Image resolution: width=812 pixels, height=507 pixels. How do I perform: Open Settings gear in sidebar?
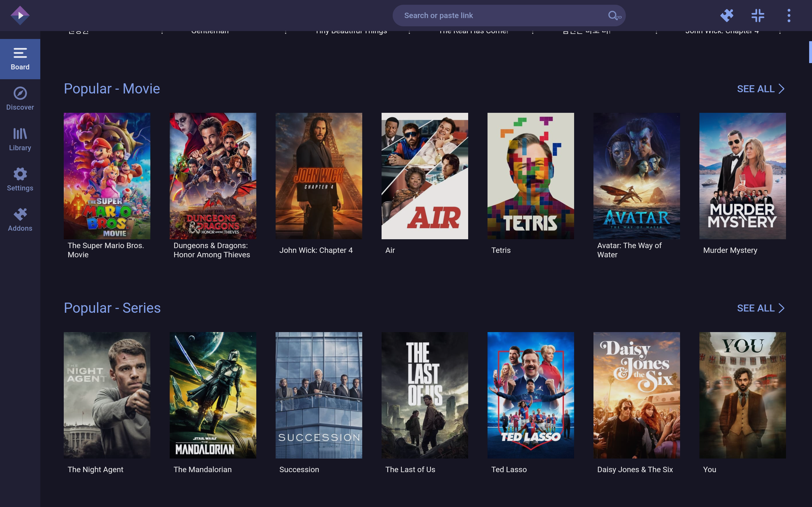pyautogui.click(x=20, y=180)
